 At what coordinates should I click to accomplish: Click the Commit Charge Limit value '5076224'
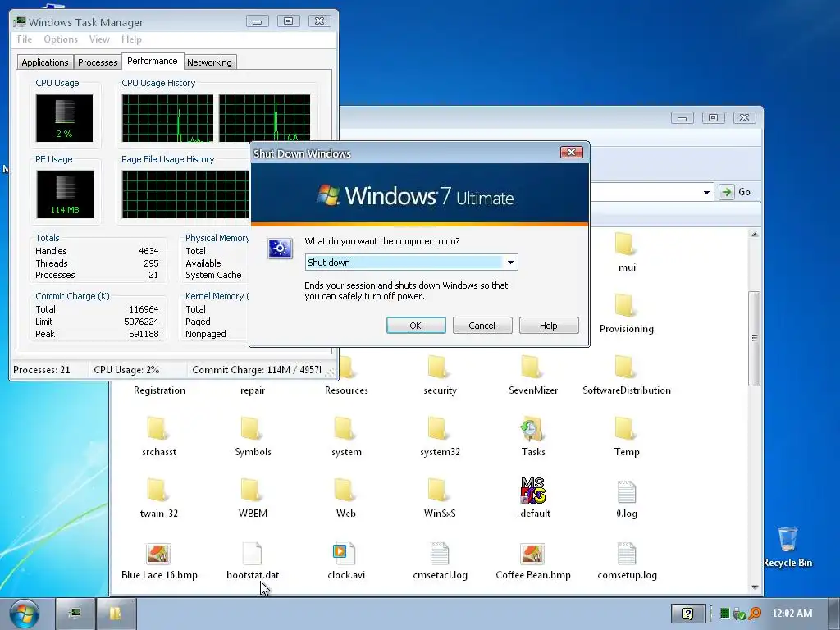(141, 322)
